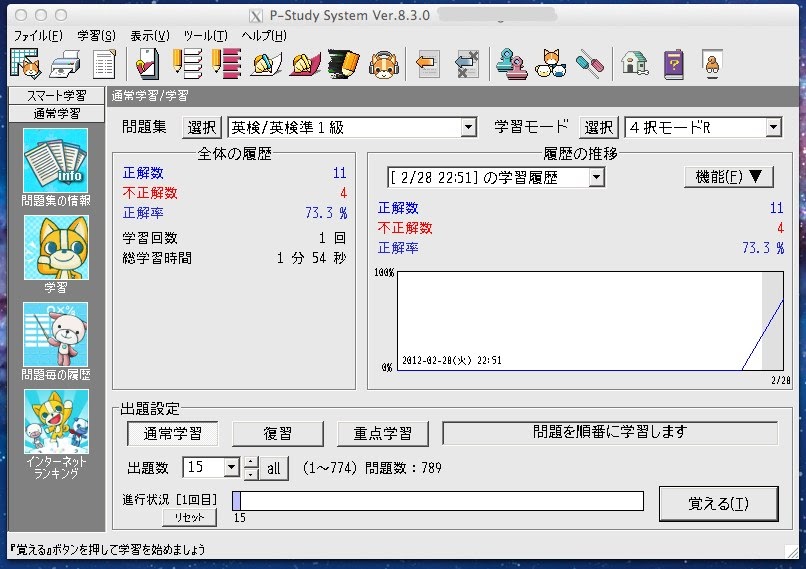This screenshot has width=806, height=569.
Task: Click the group of cats toolbar icon
Action: coord(551,64)
